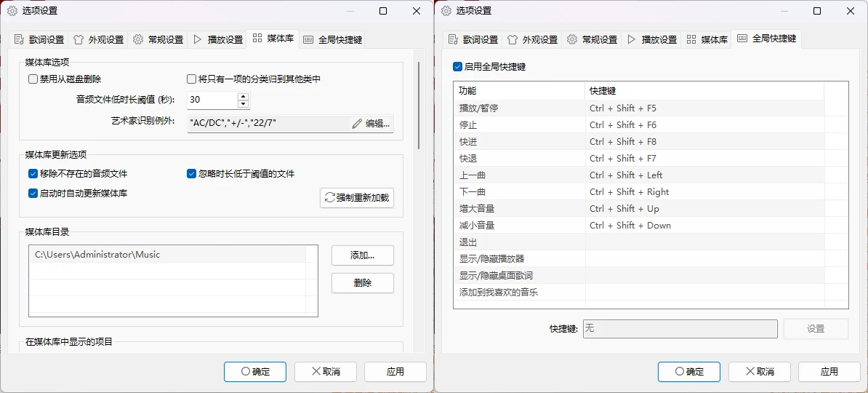The height and width of the screenshot is (393, 868).
Task: Maximize the right 选项设置 window
Action: pos(817,11)
